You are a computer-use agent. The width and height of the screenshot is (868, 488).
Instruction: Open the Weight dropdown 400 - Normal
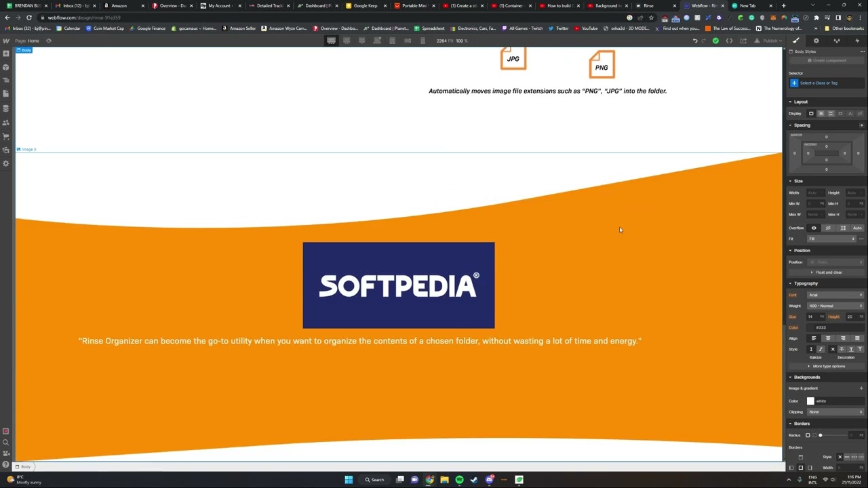(x=835, y=306)
